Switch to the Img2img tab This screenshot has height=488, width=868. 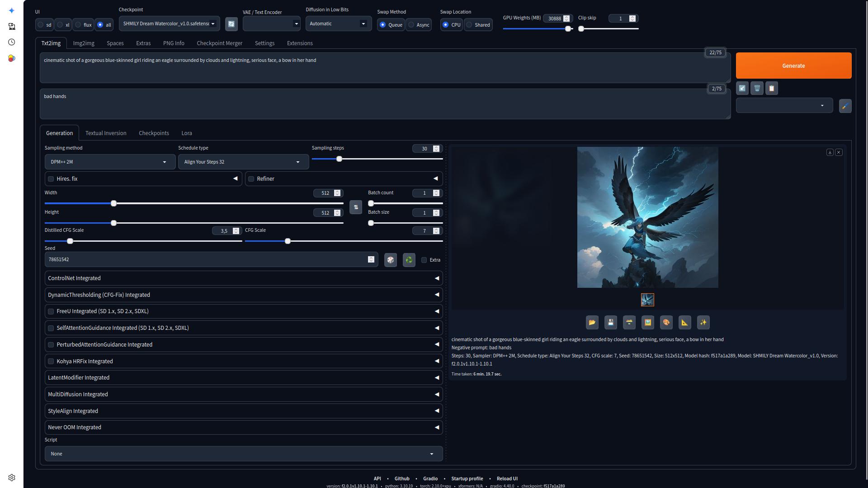click(x=84, y=43)
